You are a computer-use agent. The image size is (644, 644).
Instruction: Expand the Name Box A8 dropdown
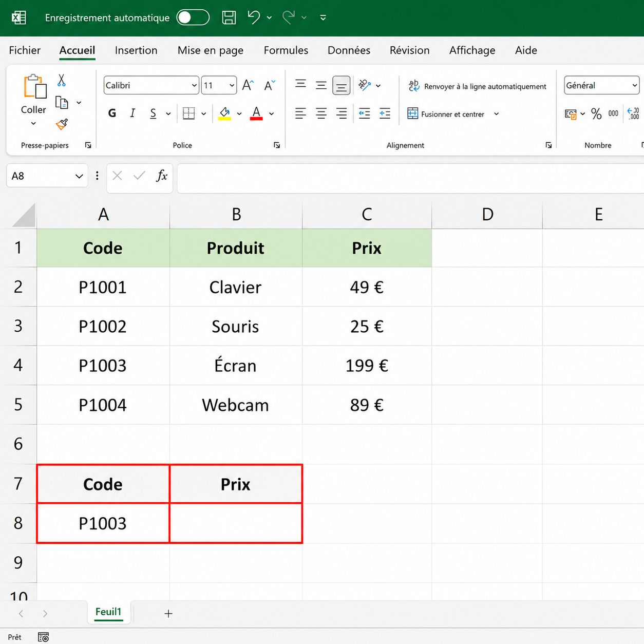pyautogui.click(x=79, y=176)
